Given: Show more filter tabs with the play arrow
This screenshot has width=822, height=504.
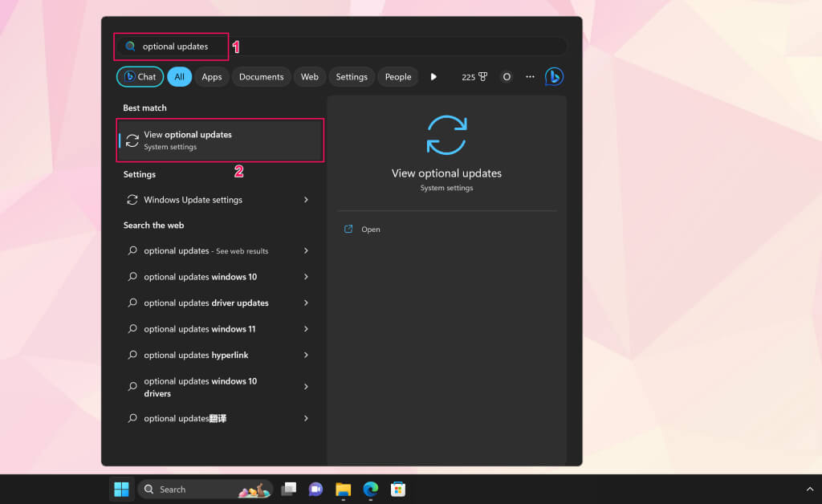Looking at the screenshot, I should click(x=433, y=76).
